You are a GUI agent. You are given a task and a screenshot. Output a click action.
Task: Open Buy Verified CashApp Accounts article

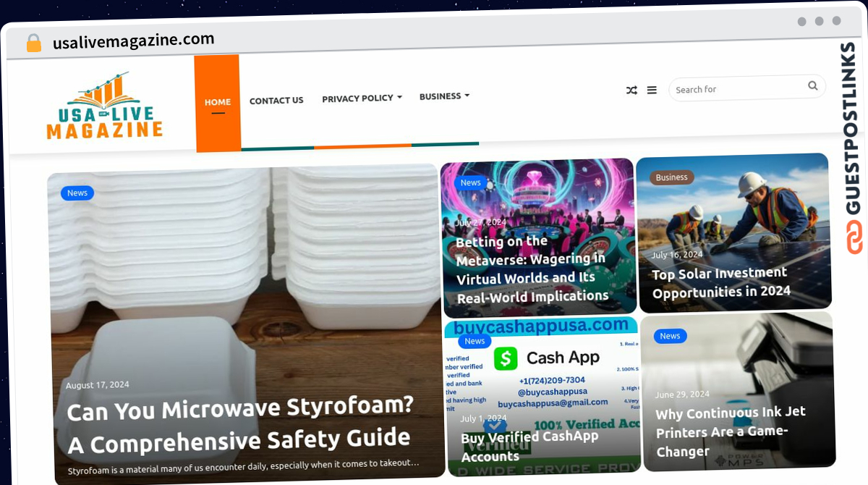529,446
